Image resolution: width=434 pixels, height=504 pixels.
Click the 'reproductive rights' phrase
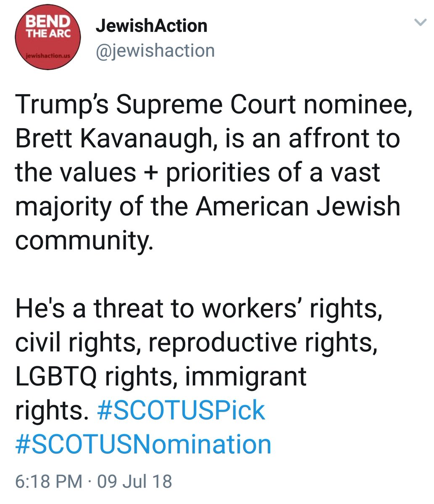coord(260,342)
